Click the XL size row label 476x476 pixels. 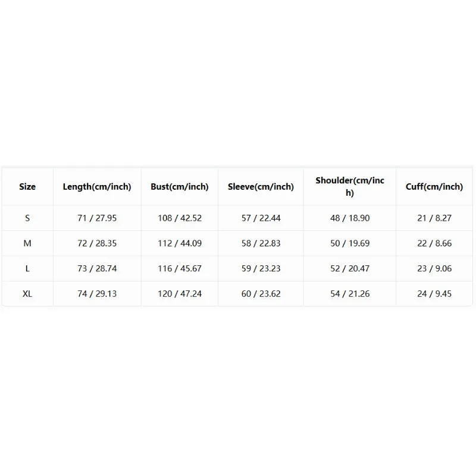pos(27,293)
